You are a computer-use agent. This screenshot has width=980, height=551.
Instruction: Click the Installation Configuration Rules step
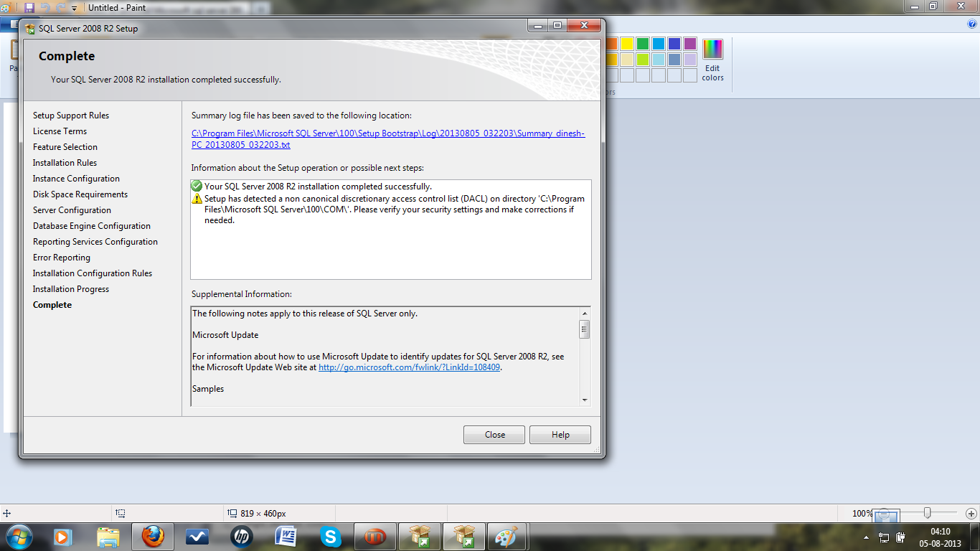(93, 273)
